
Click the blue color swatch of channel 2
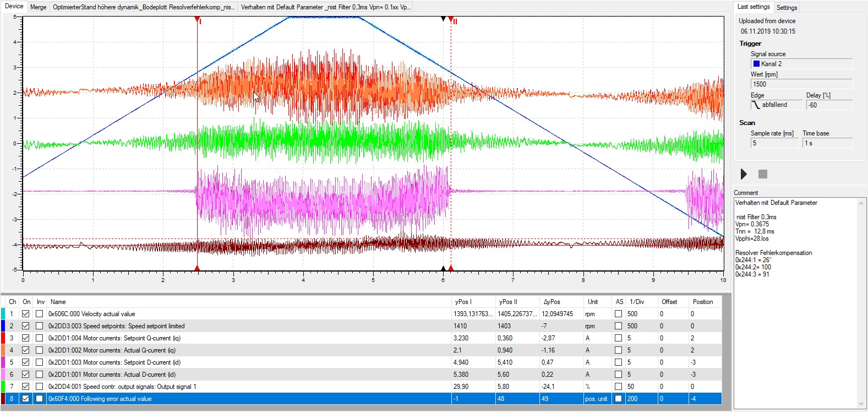[3, 326]
